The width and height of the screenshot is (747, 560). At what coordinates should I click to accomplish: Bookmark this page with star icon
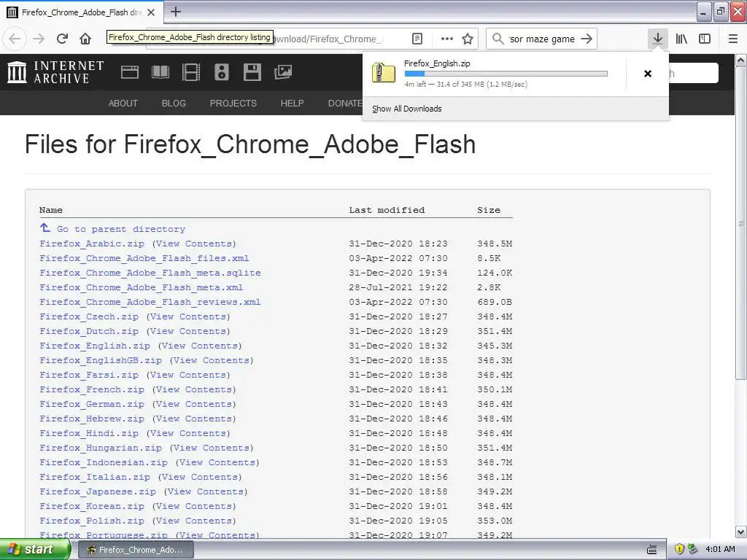point(468,39)
